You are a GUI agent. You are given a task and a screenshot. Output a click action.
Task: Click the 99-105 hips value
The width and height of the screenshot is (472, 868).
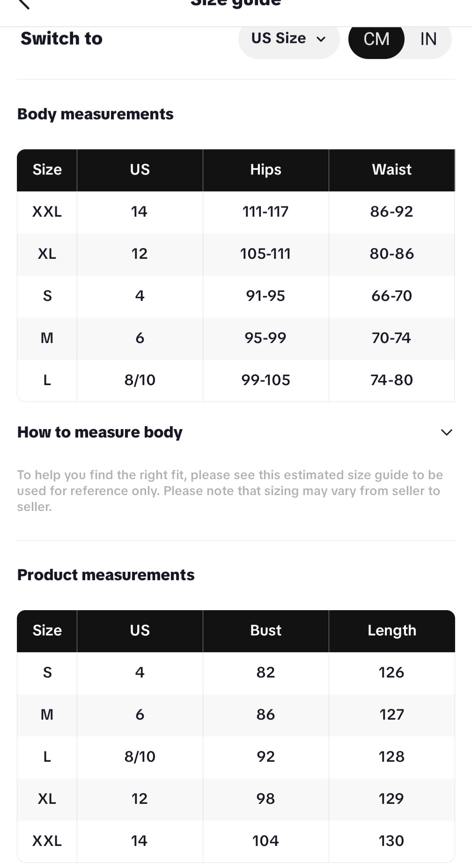tap(265, 380)
